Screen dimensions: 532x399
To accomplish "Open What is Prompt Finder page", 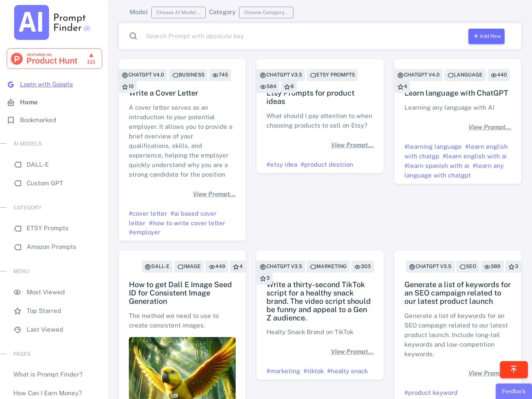I will (48, 374).
